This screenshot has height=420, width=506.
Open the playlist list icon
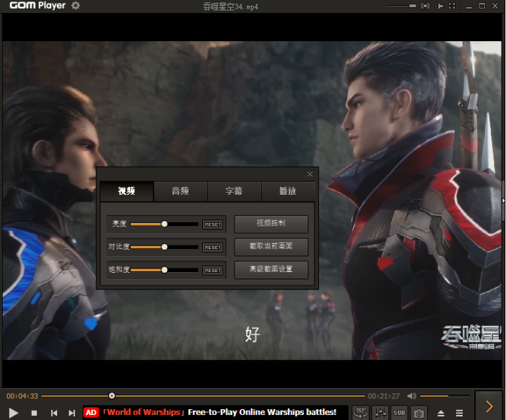pos(459,414)
